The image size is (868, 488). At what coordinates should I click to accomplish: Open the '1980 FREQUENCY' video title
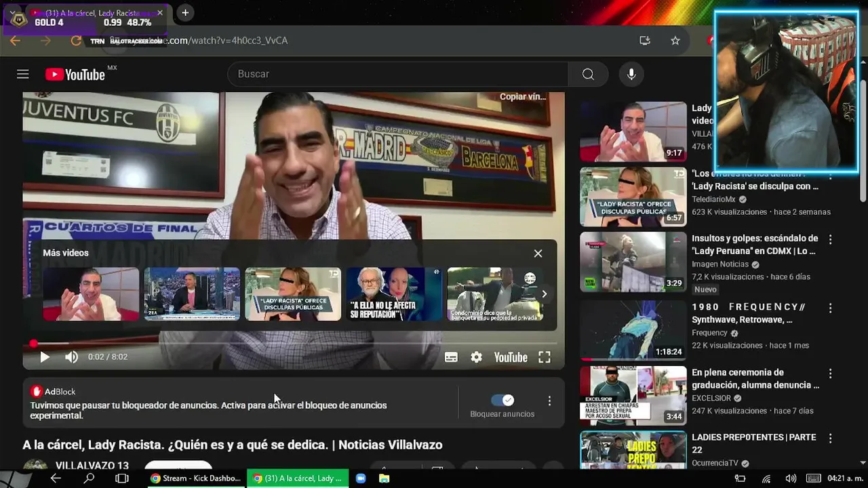click(749, 313)
